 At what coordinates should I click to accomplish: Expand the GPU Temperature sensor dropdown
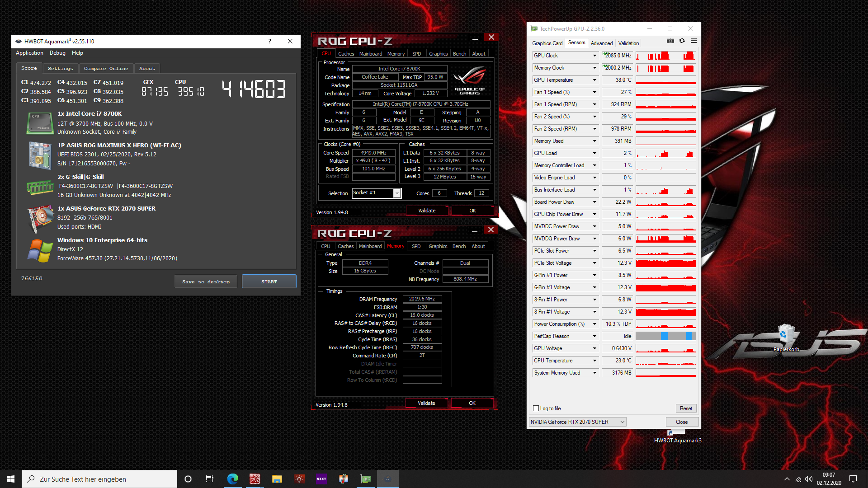(x=594, y=80)
